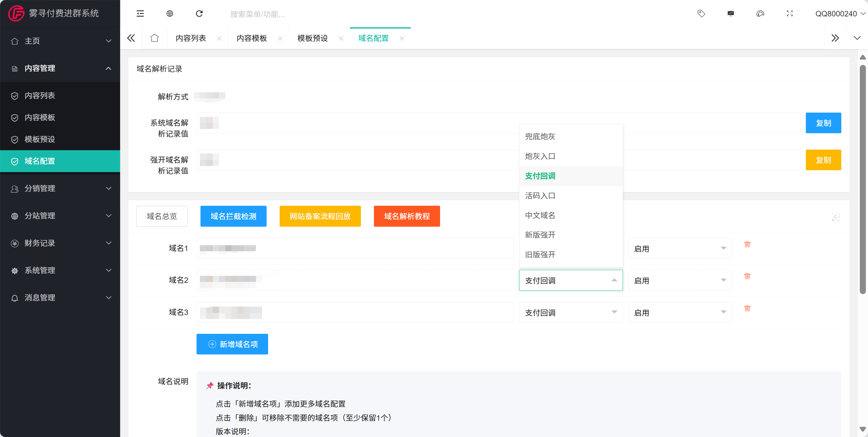Viewport: 868px width, 437px height.
Task: Click the 域名拦截检测 button
Action: click(x=234, y=216)
